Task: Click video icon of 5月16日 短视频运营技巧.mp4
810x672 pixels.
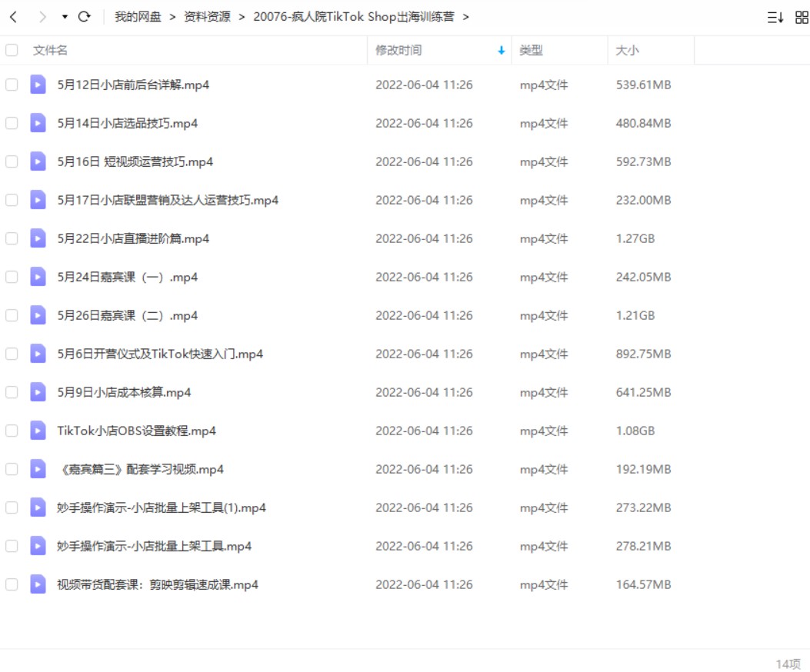Action: [38, 161]
